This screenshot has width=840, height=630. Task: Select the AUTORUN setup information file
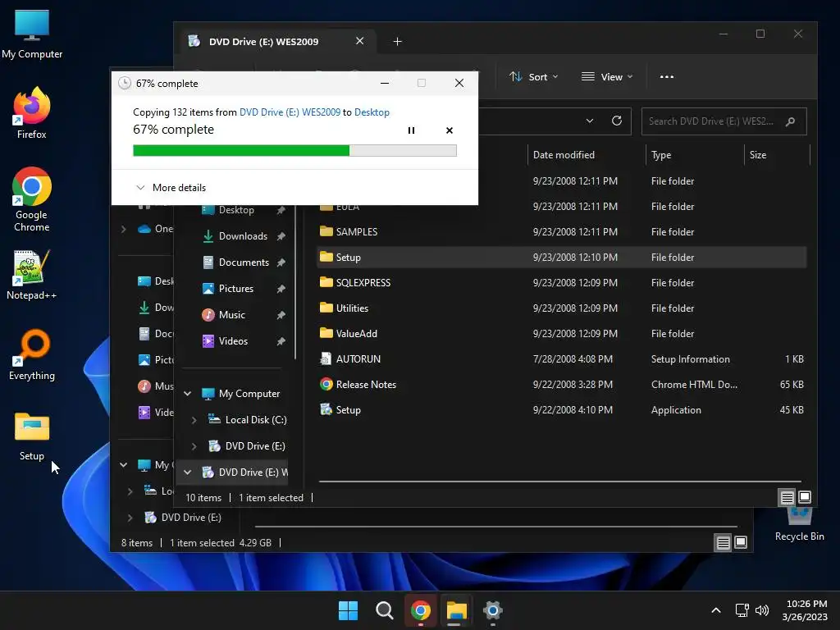[561, 359]
